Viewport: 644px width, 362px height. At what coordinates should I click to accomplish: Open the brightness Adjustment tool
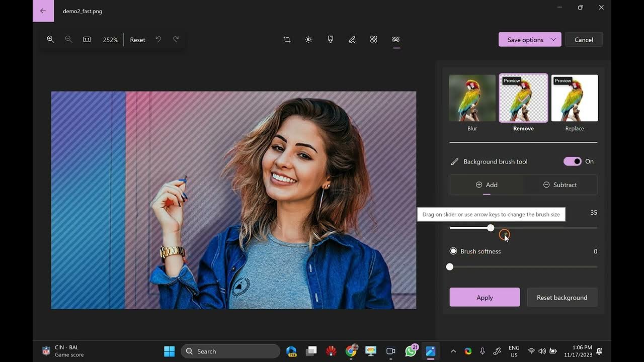point(308,39)
